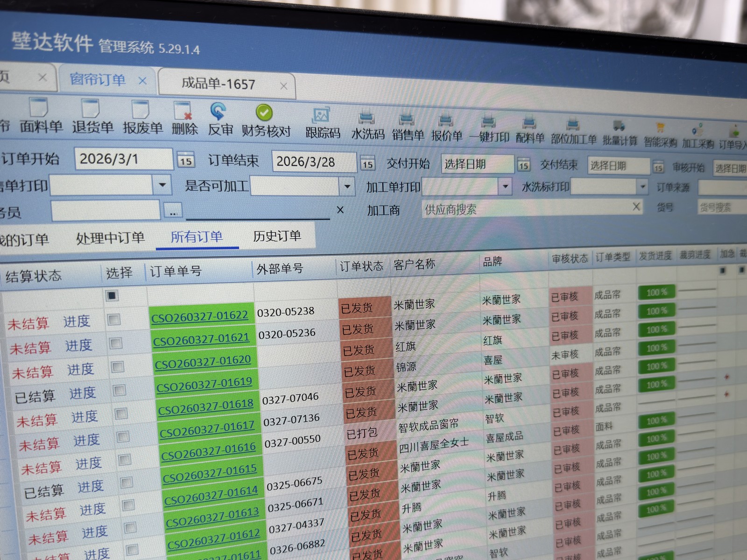This screenshot has width=747, height=560.
Task: Click the 四川喜屋全女士 customer cell
Action: click(433, 445)
